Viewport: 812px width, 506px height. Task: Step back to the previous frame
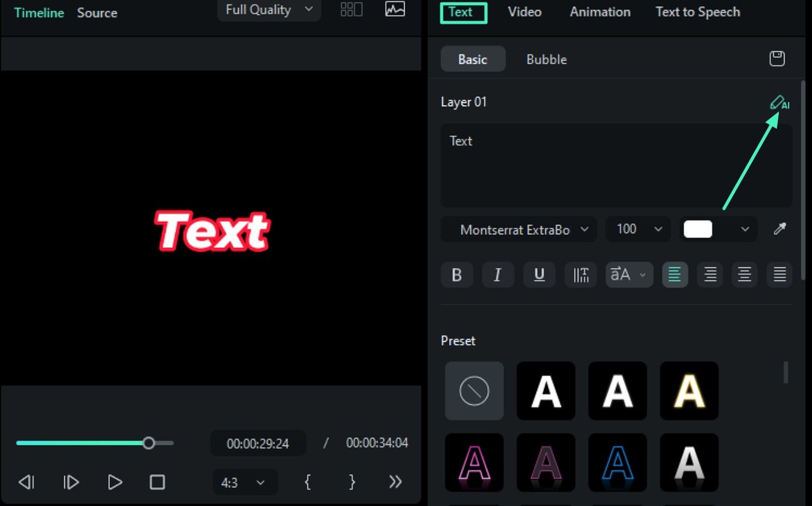[x=26, y=482]
